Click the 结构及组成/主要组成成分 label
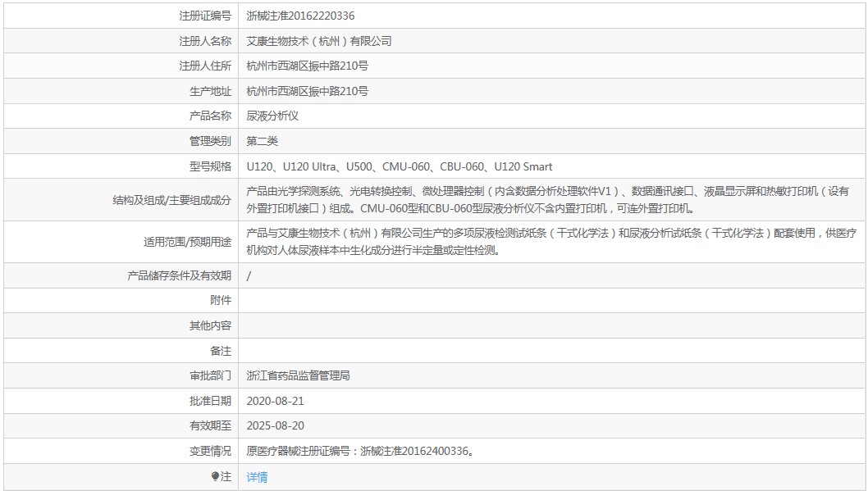This screenshot has width=868, height=491. [172, 200]
